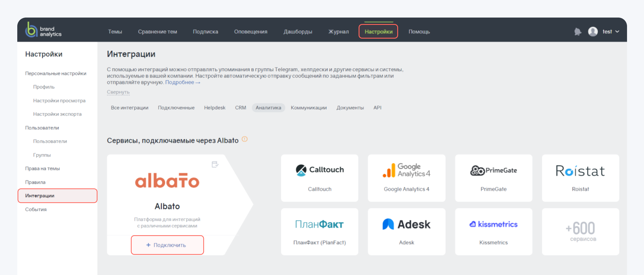
Task: Select the Аналитика tab
Action: [x=268, y=108]
